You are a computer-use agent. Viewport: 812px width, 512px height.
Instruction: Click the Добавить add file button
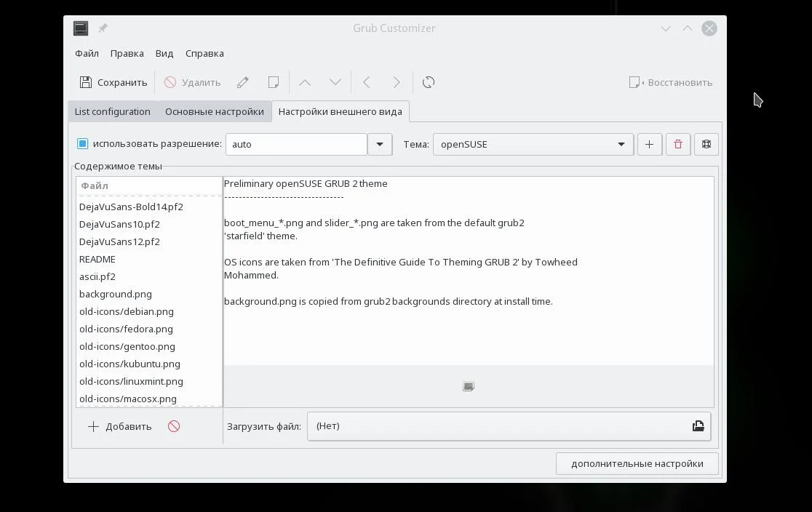(x=119, y=427)
